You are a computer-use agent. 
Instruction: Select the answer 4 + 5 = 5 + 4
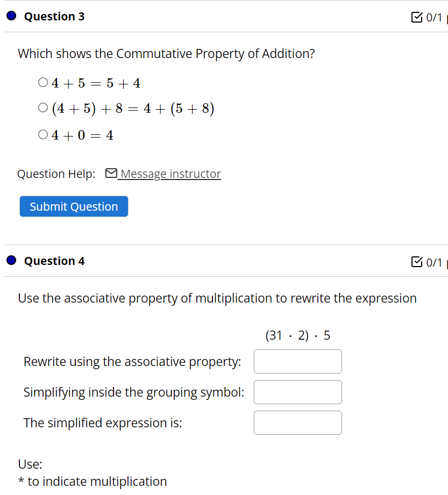pyautogui.click(x=43, y=82)
